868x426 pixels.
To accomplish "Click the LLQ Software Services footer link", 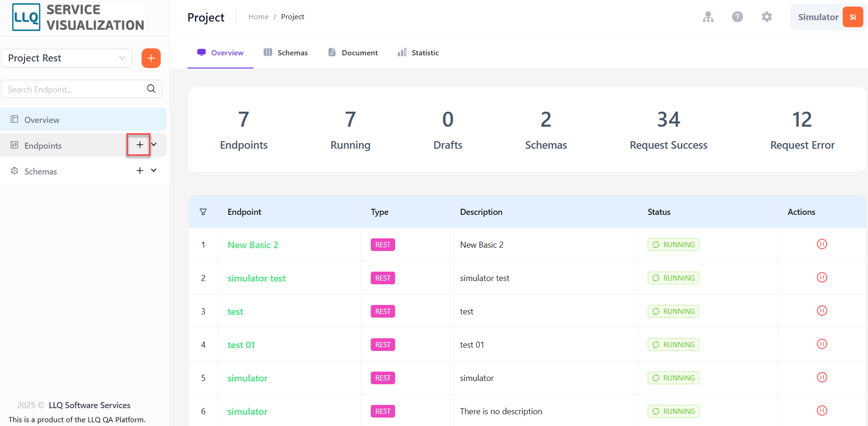I will click(90, 405).
